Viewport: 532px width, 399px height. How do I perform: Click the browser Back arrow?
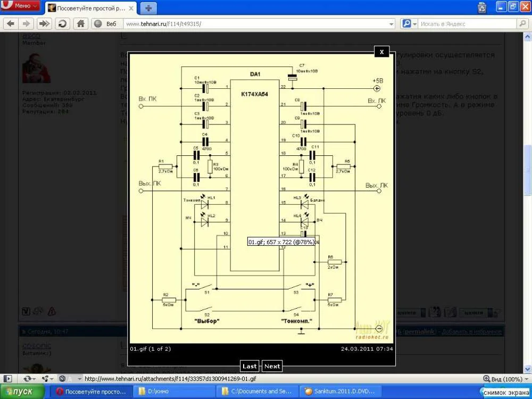coord(11,23)
